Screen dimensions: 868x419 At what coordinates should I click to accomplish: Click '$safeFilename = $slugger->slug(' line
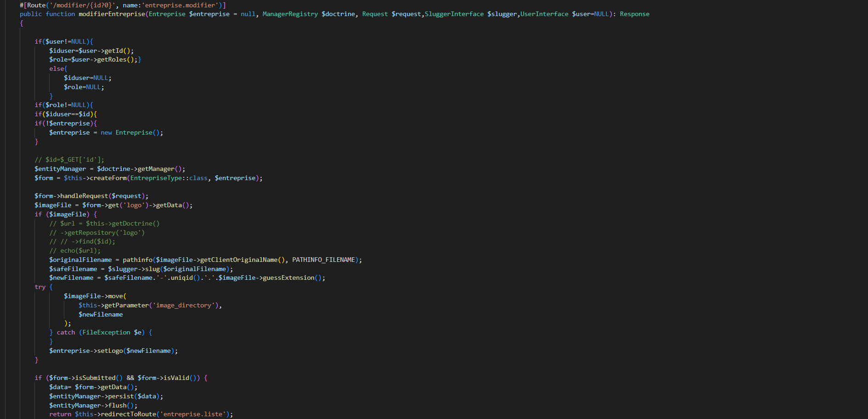(x=141, y=269)
